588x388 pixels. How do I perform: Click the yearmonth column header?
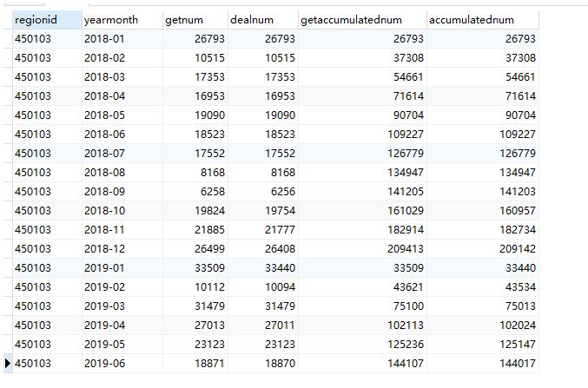tap(110, 19)
